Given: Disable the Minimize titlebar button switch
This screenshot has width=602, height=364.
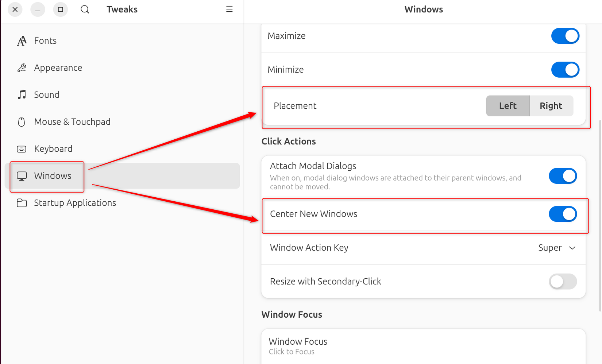Looking at the screenshot, I should tap(565, 70).
